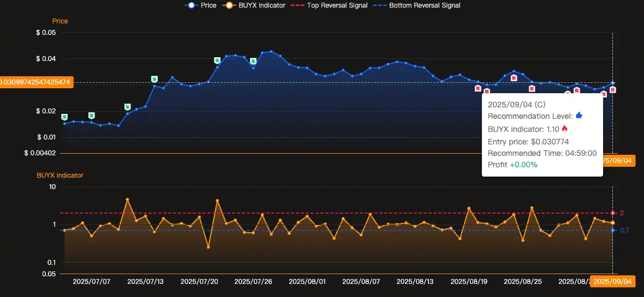Click the orange 2025/09/04 label on the bottom axis
The image size is (644, 297).
point(613,281)
